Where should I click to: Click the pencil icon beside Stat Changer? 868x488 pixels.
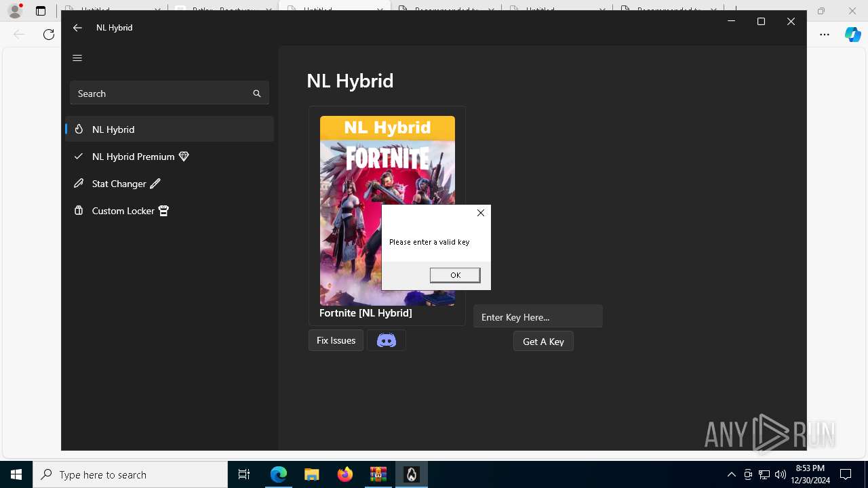click(79, 184)
